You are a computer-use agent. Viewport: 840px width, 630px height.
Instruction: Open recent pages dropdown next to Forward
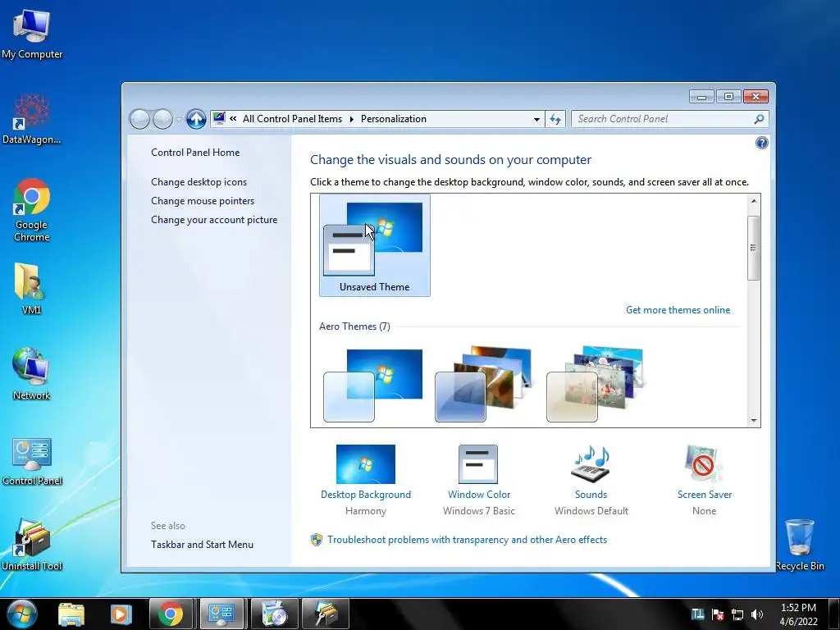click(180, 120)
